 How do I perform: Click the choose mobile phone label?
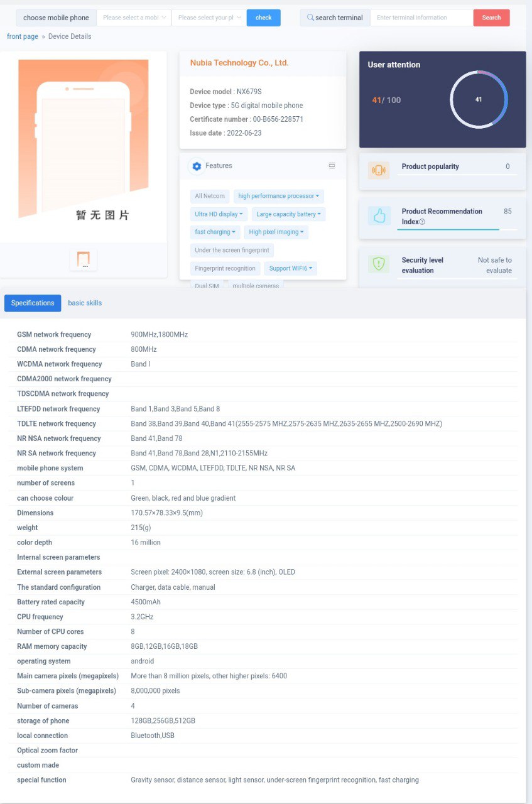pos(56,18)
